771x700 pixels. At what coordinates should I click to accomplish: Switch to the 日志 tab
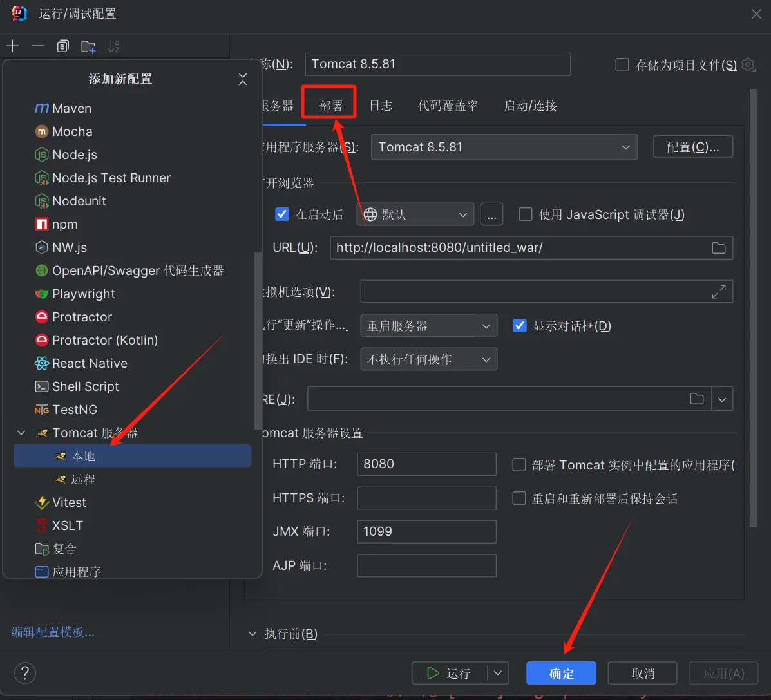381,106
